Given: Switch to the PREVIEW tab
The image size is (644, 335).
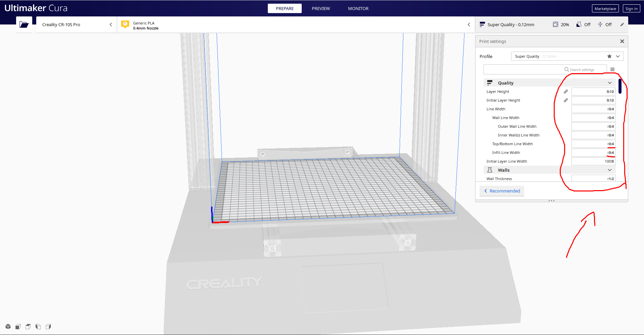Looking at the screenshot, I should click(x=321, y=8).
